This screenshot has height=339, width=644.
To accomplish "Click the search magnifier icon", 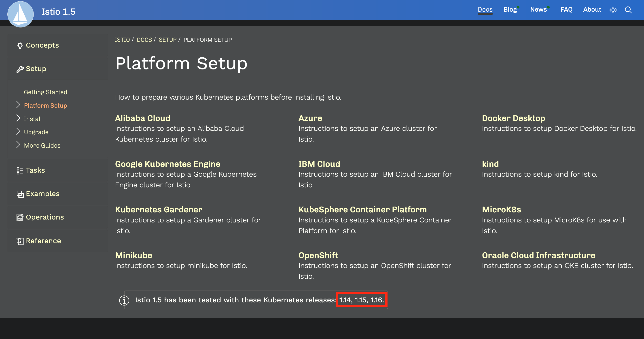I will pos(628,10).
